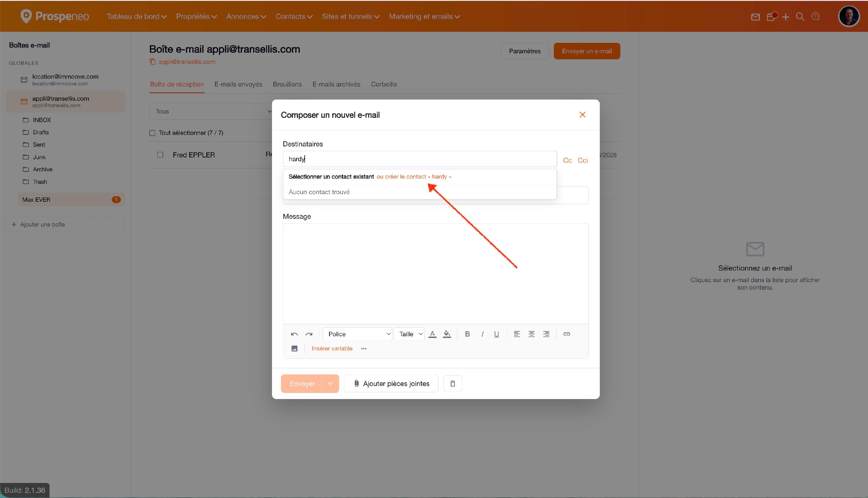This screenshot has width=868, height=498.
Task: Click the create contact « hardy » link
Action: tap(414, 177)
